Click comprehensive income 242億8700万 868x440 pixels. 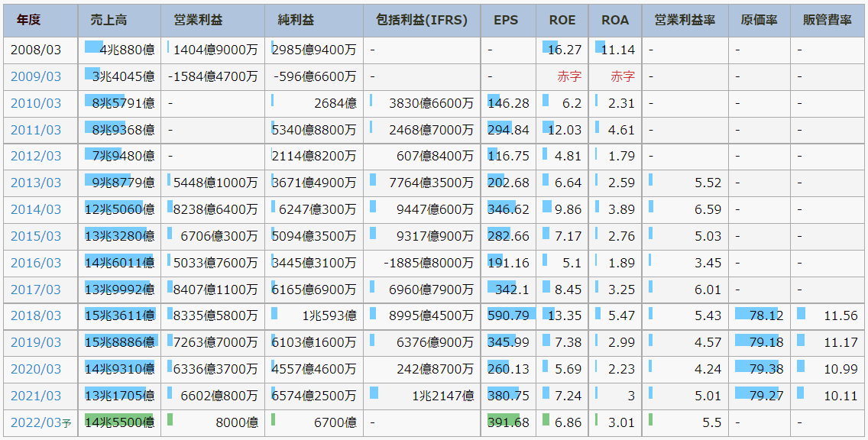tap(435, 369)
